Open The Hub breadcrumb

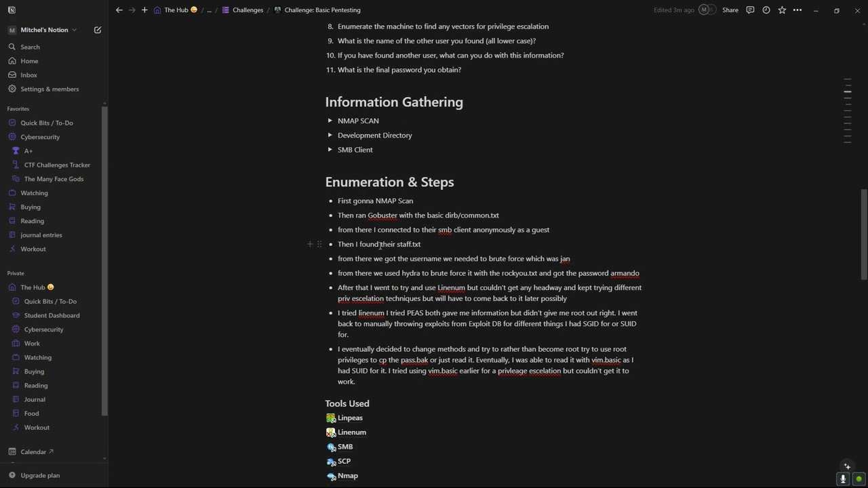pyautogui.click(x=176, y=10)
